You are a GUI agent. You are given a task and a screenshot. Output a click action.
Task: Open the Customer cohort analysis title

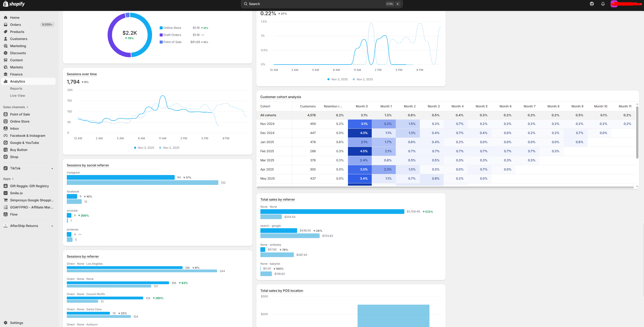point(281,97)
